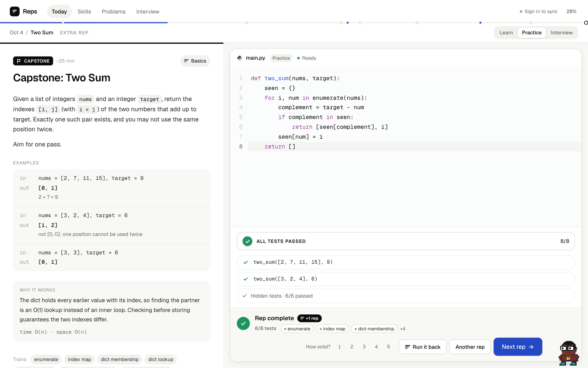
Task: Open the Problems tab
Action: 114,11
